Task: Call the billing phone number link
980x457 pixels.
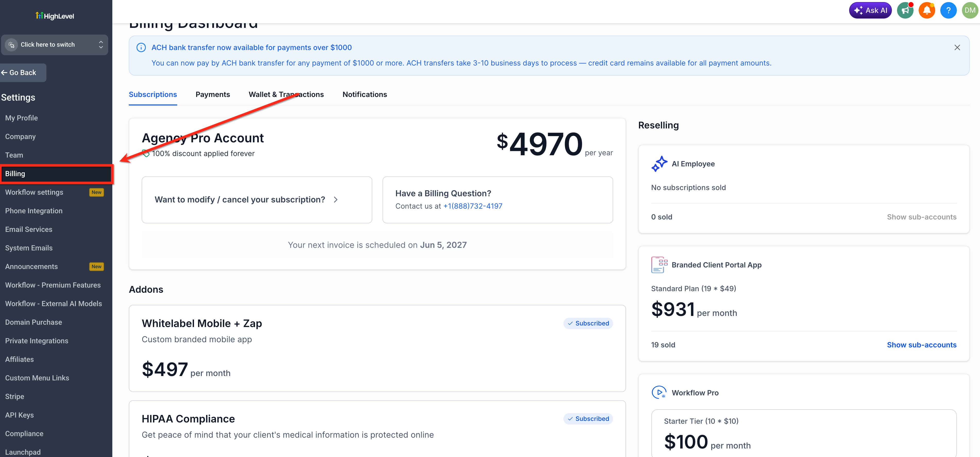Action: [472, 206]
